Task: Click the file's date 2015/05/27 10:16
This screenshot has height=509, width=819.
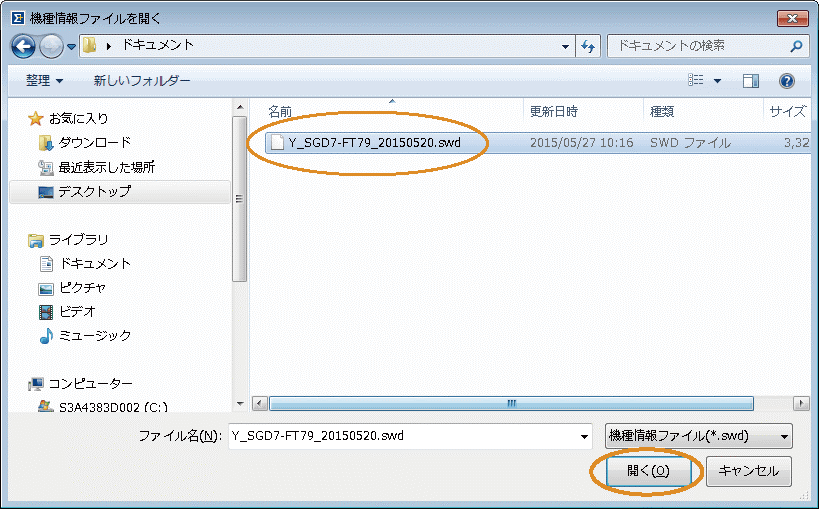Action: [581, 143]
